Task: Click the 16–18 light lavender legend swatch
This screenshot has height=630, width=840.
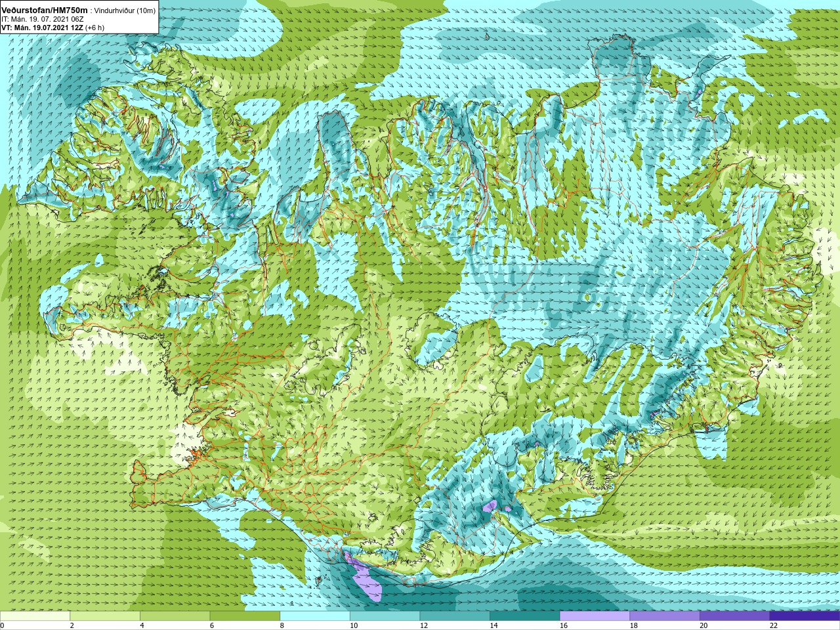Action: click(x=595, y=616)
